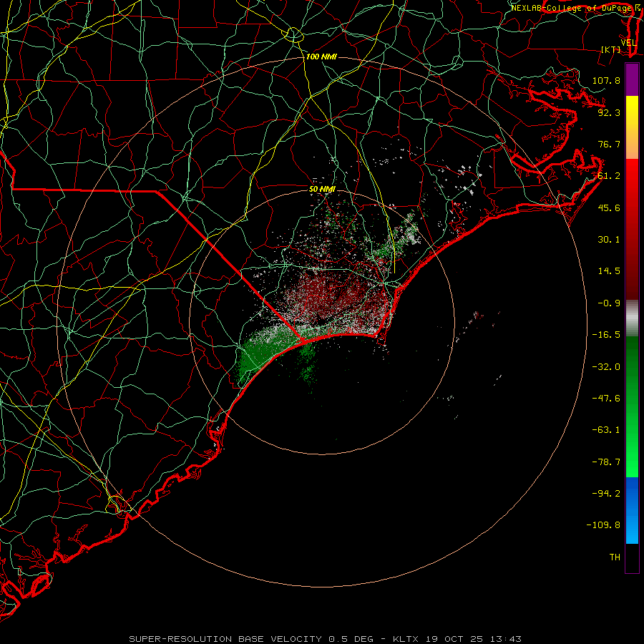Click the '100 NMI' range ring label

(321, 57)
